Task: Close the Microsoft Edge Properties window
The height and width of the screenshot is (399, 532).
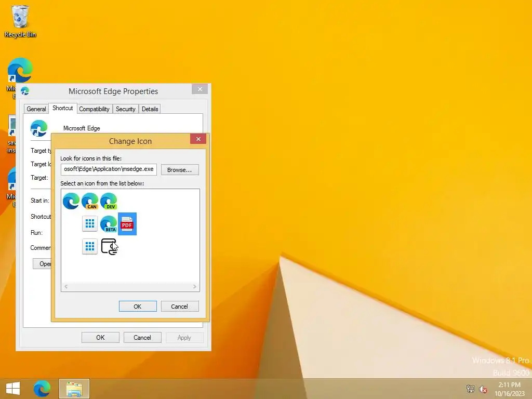Action: coord(200,89)
